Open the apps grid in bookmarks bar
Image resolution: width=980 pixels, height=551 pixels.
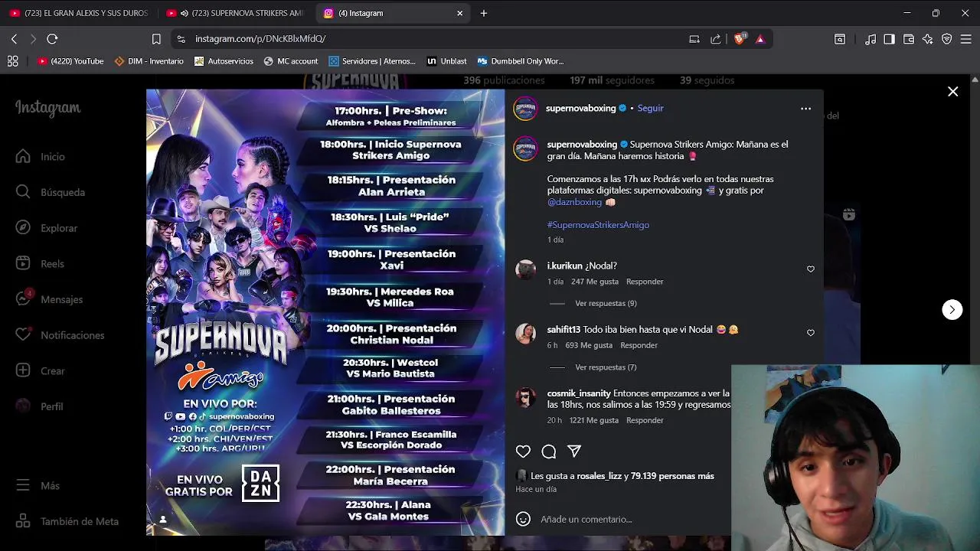tap(12, 61)
